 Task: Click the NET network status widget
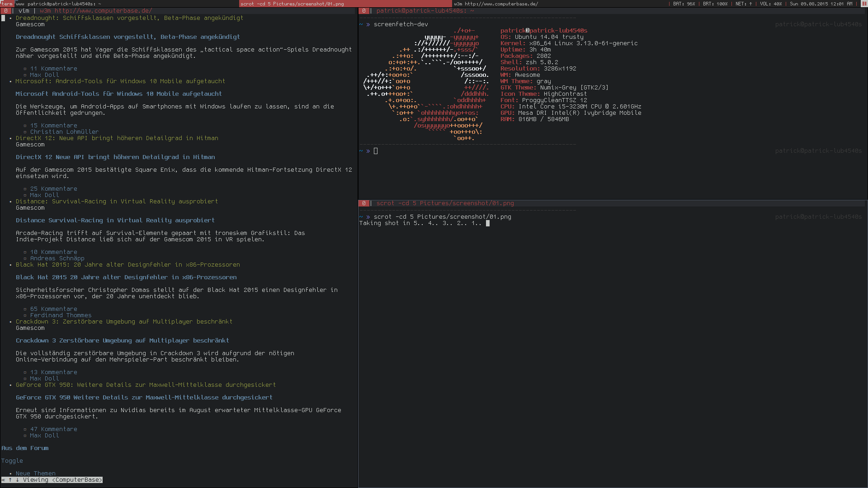coord(744,4)
